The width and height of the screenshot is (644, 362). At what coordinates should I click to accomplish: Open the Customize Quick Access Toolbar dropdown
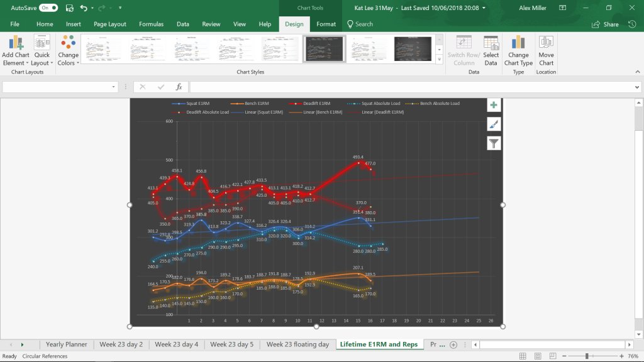[120, 8]
